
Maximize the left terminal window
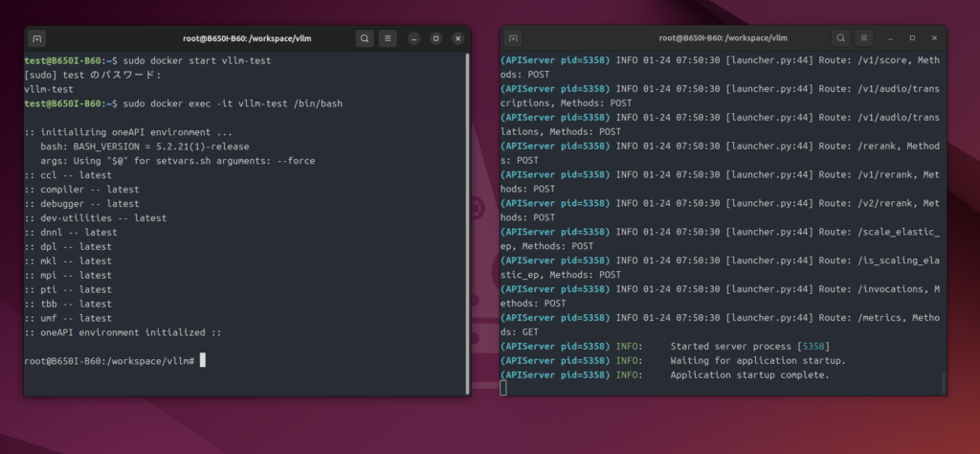click(435, 38)
